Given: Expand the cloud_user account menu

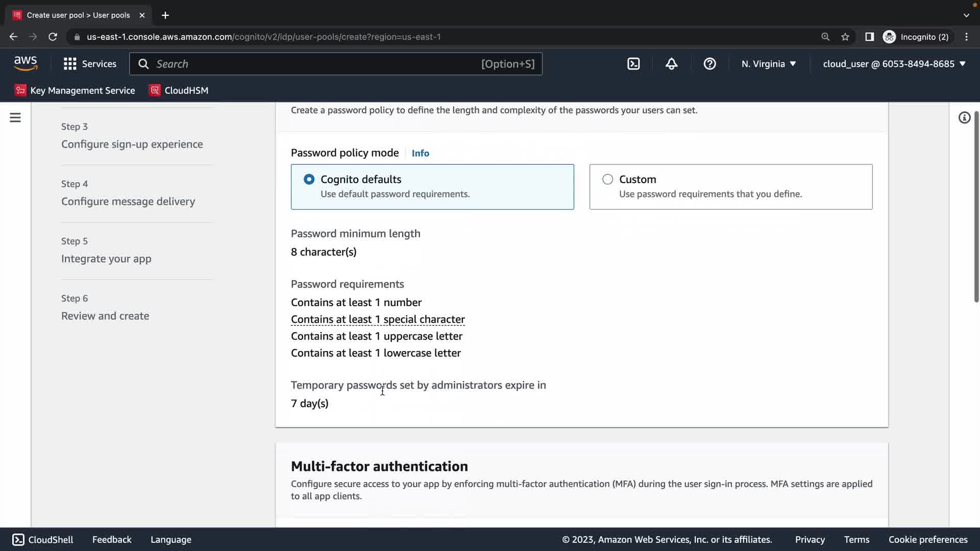Looking at the screenshot, I should coord(894,64).
